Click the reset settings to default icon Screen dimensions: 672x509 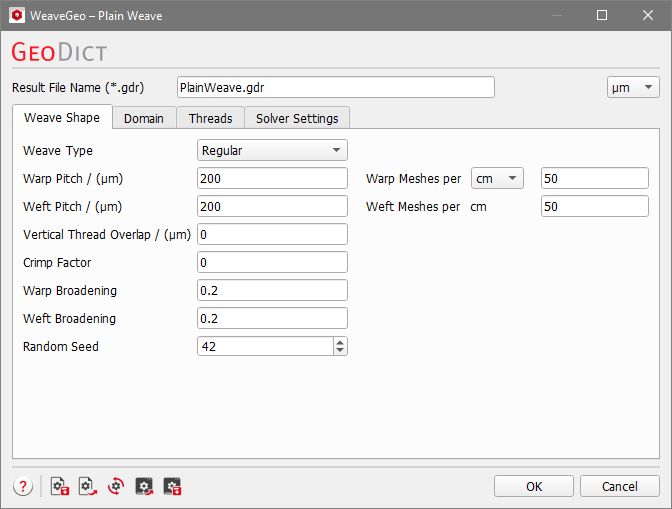click(116, 486)
